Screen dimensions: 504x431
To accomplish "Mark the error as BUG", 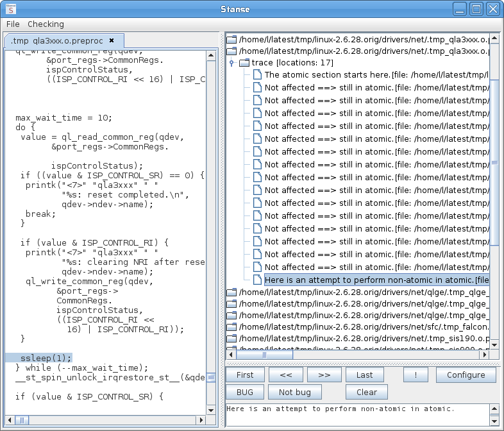I will (245, 393).
